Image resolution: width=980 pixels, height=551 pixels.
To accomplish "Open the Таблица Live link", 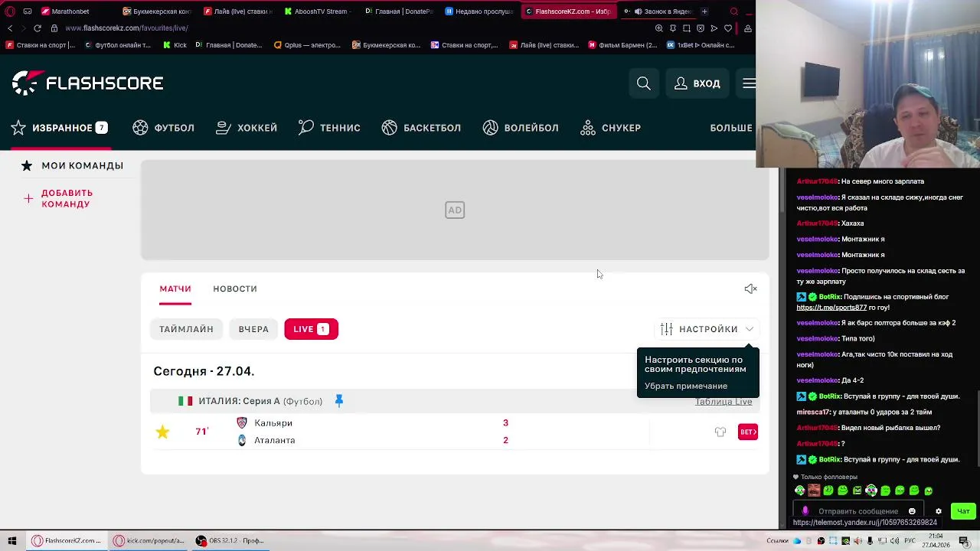I will 724,402.
